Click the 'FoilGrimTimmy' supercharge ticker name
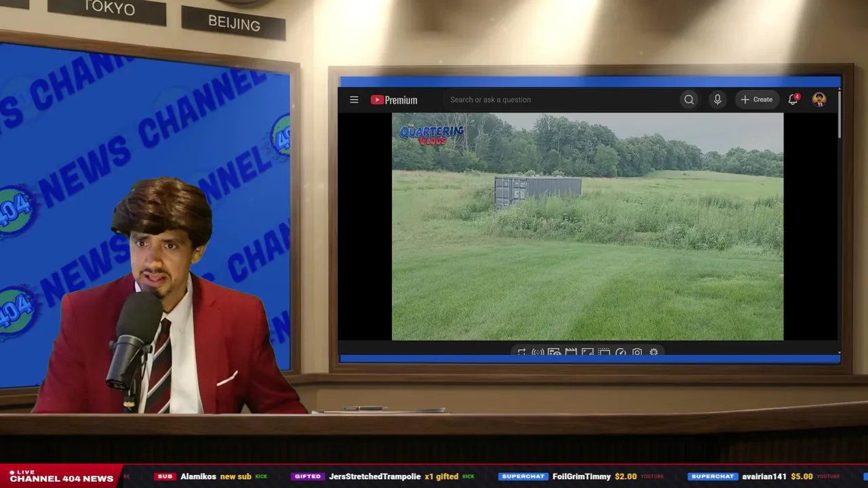This screenshot has width=868, height=488. (x=581, y=476)
